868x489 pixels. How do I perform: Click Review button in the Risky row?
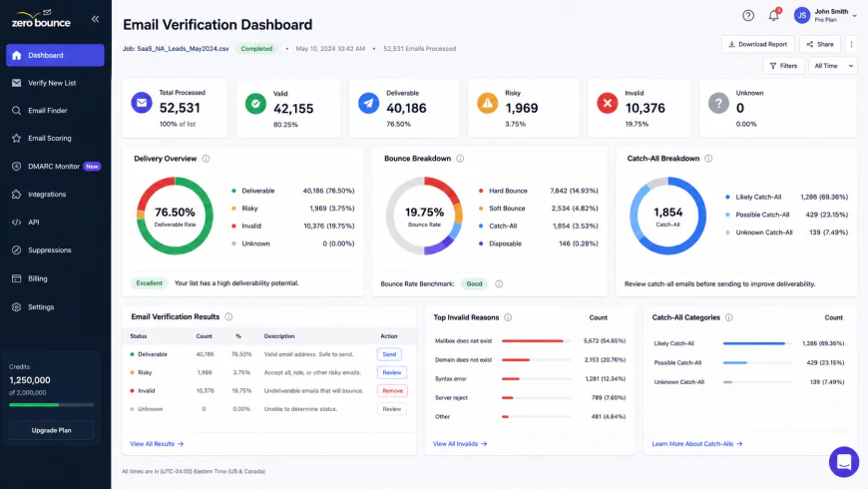pos(392,372)
